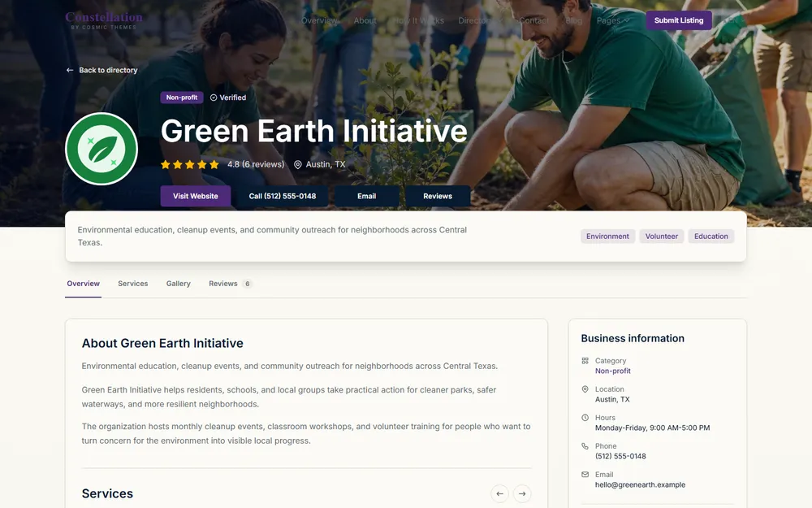Image resolution: width=812 pixels, height=508 pixels.
Task: Select the Environment tag chip
Action: coord(607,237)
